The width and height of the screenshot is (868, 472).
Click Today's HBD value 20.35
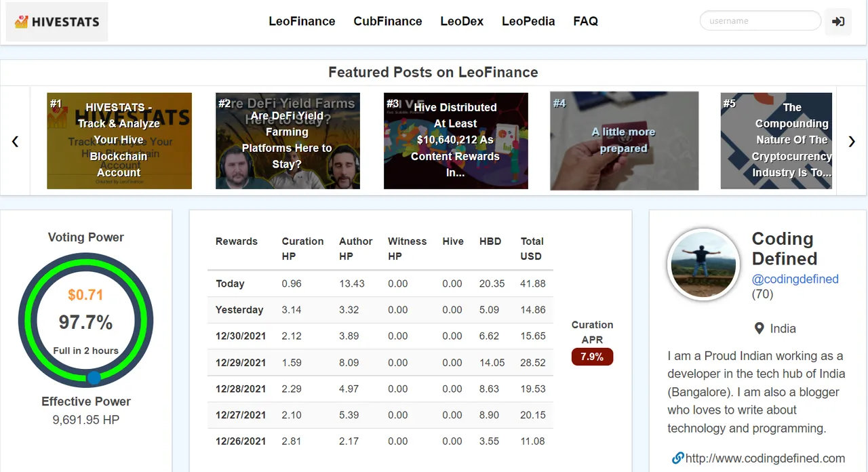(x=492, y=283)
